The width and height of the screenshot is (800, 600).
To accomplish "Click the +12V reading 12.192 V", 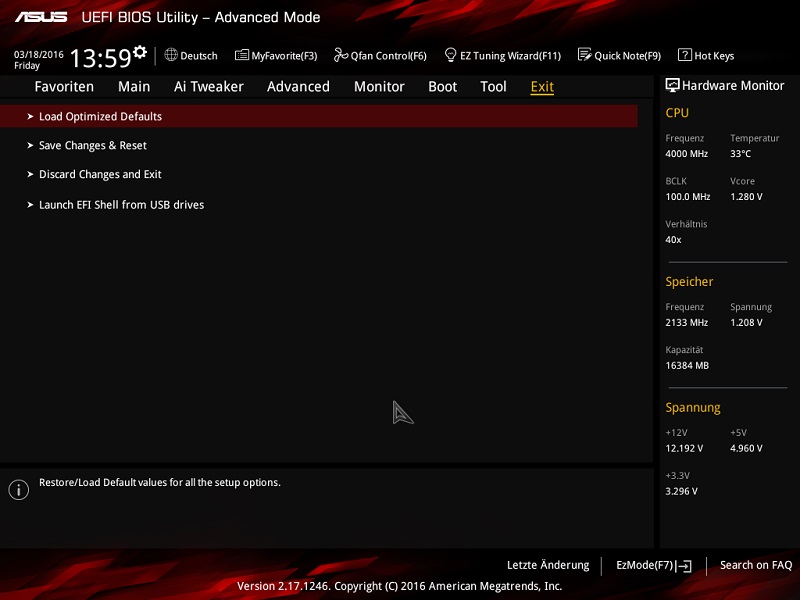I will tap(684, 448).
